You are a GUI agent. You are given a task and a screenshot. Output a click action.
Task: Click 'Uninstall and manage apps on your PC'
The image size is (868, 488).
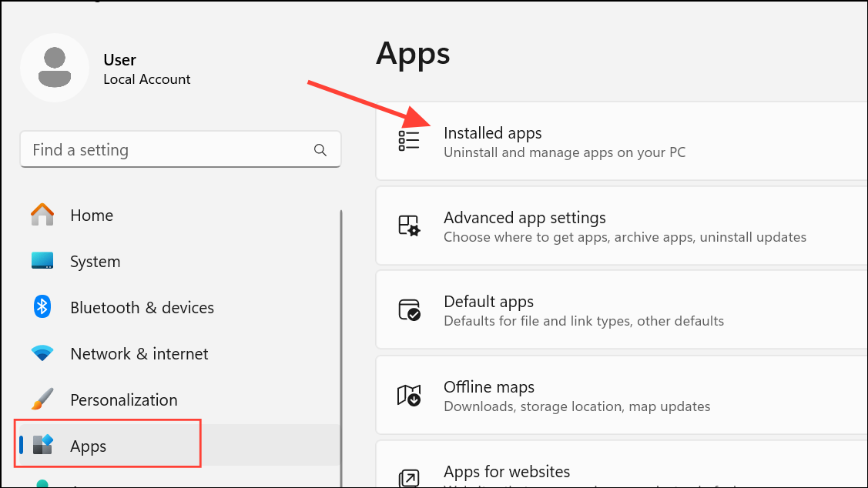point(565,152)
